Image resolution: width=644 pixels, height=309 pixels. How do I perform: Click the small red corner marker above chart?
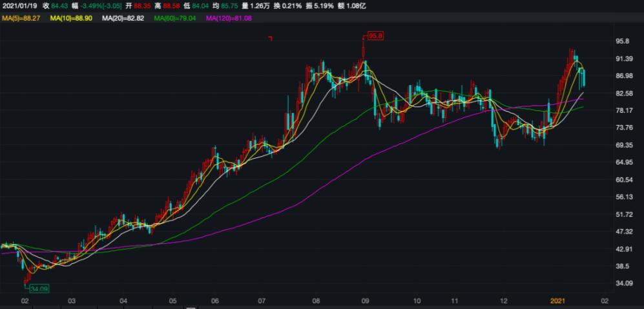click(270, 39)
